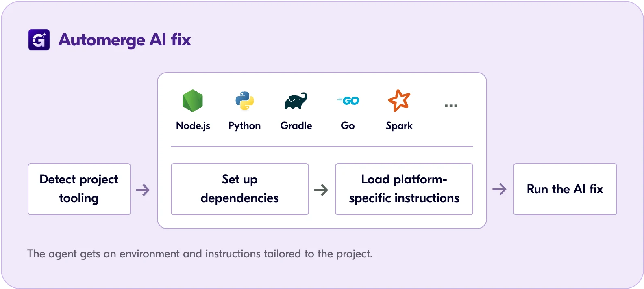Select the Node.js hexagon icon
This screenshot has width=644, height=289.
tap(193, 101)
